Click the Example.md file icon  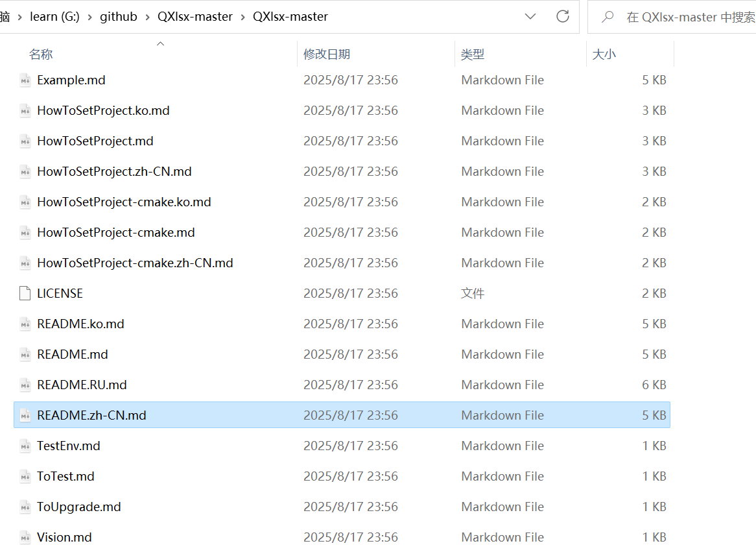25,80
